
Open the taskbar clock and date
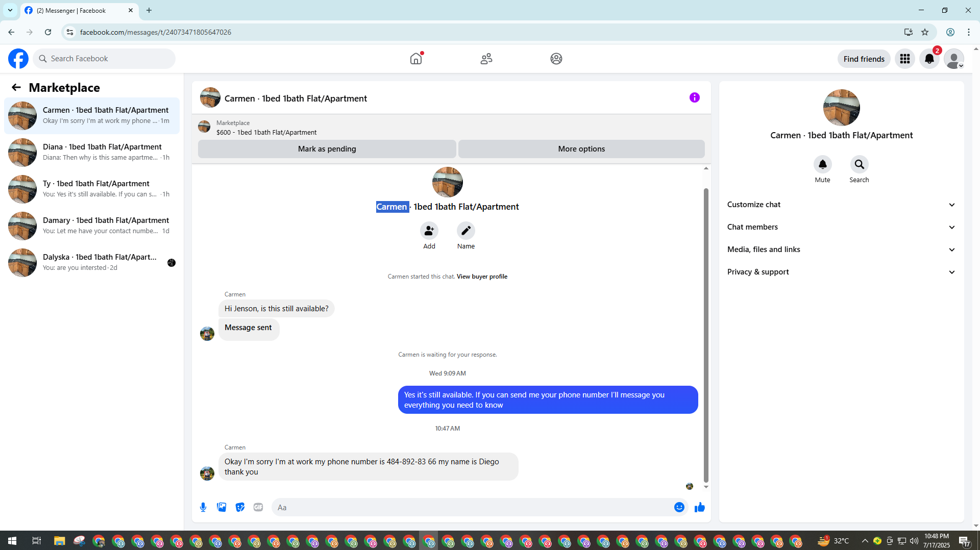(x=936, y=541)
